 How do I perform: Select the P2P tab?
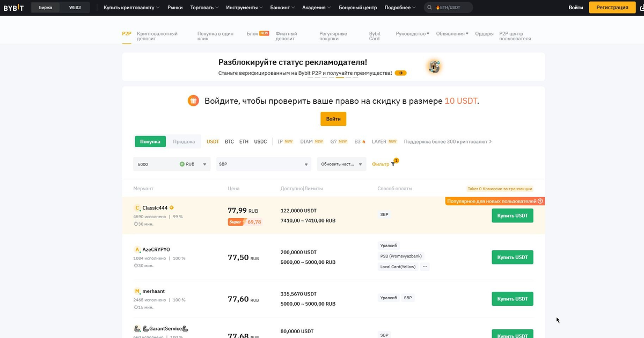tap(127, 33)
